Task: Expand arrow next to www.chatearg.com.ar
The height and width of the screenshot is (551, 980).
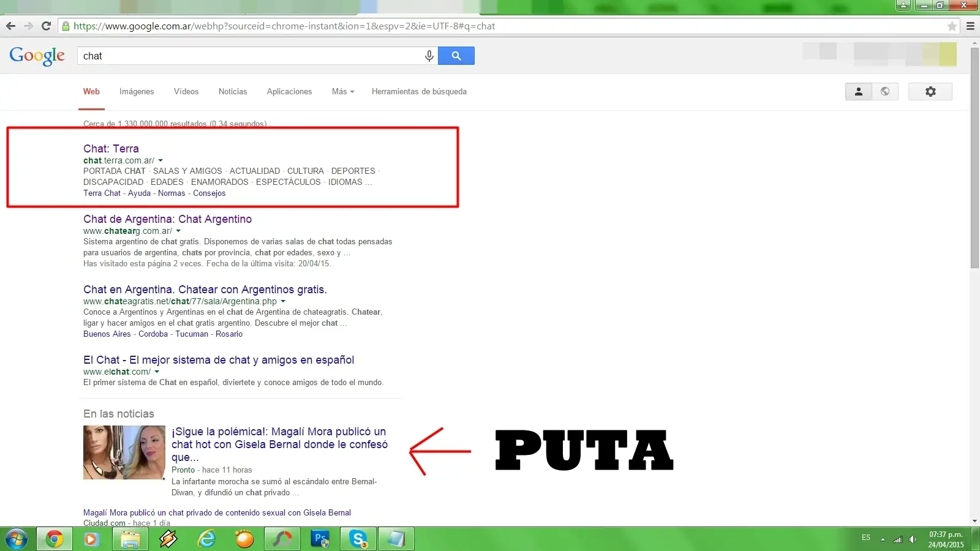Action: 178,231
